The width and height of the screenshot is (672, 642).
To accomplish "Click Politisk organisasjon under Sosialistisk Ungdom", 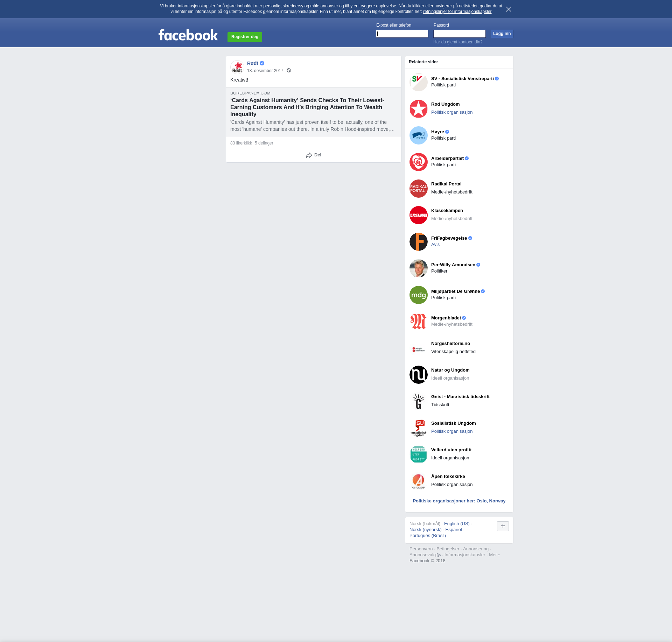I will click(452, 431).
